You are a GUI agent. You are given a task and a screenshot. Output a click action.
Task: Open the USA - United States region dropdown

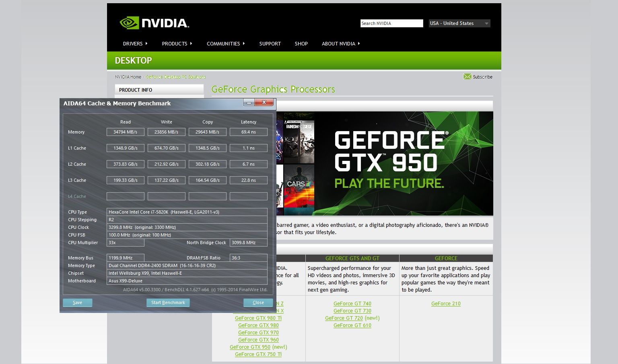coord(459,23)
